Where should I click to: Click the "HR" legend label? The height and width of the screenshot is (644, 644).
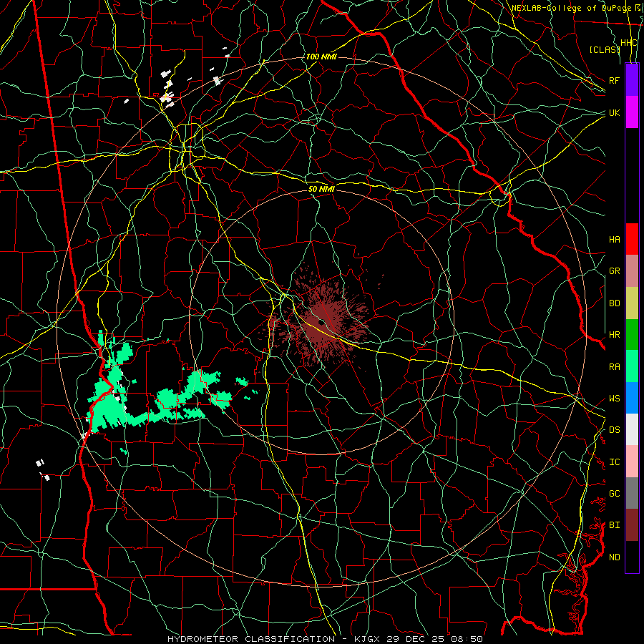pyautogui.click(x=614, y=335)
